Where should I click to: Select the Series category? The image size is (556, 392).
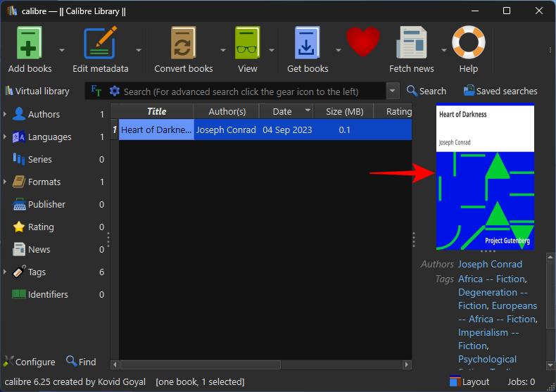point(39,160)
